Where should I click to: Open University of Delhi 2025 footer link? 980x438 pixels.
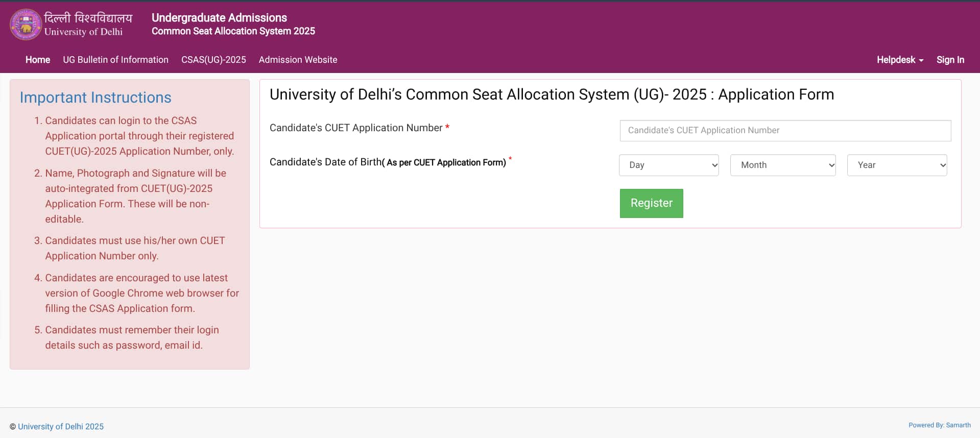pos(61,426)
